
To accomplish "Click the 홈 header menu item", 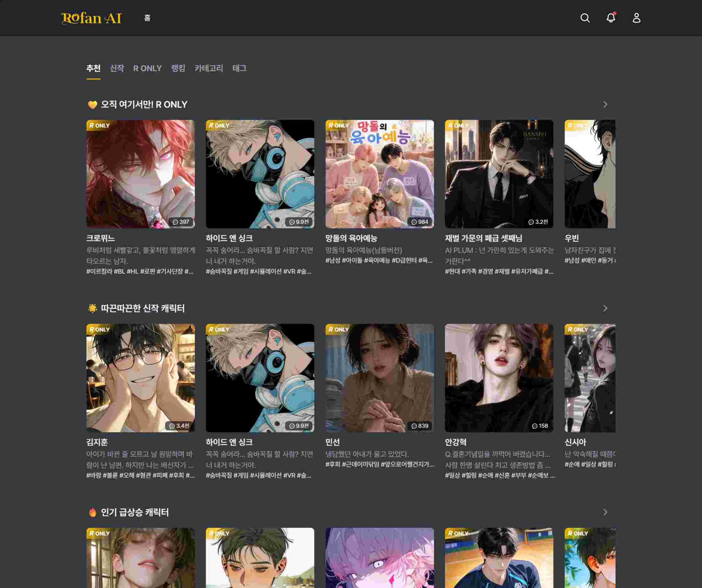I will pyautogui.click(x=148, y=18).
